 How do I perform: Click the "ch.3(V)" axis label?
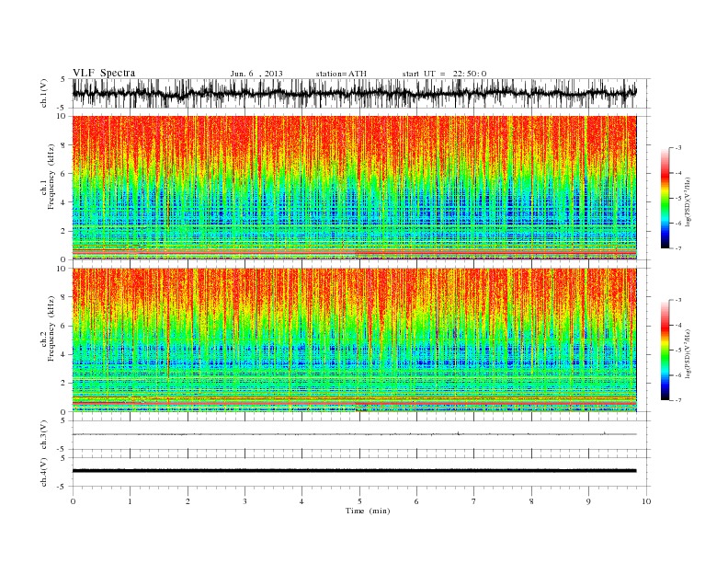[x=44, y=434]
